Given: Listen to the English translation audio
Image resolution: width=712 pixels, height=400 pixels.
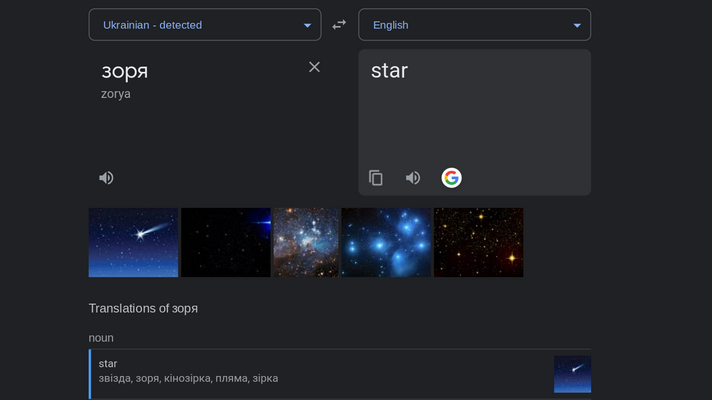Looking at the screenshot, I should pyautogui.click(x=413, y=178).
